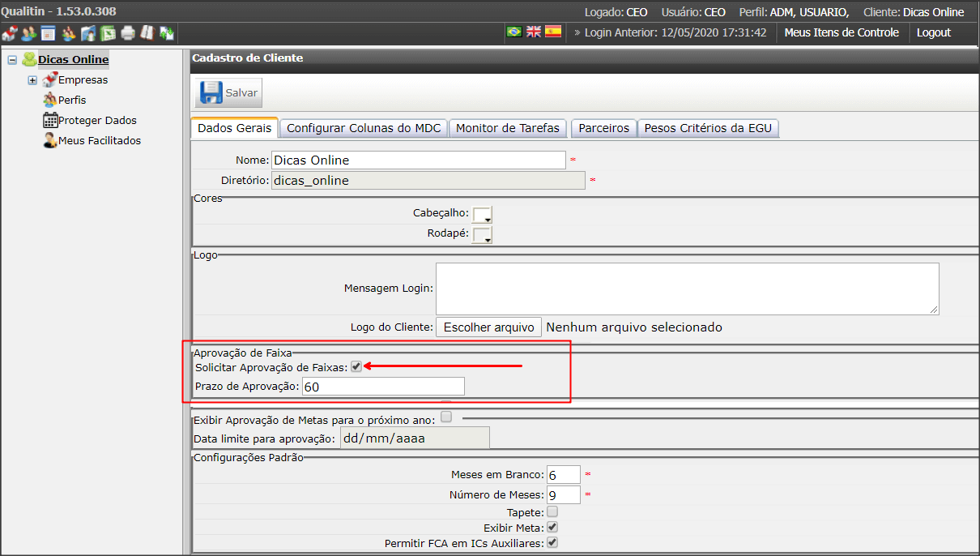Viewport: 980px width, 556px height.
Task: Collapse the Dicas Online root node
Action: [12, 60]
